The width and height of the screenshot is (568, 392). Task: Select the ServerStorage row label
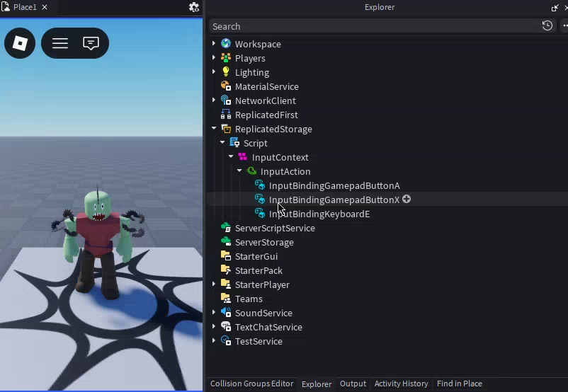(264, 242)
